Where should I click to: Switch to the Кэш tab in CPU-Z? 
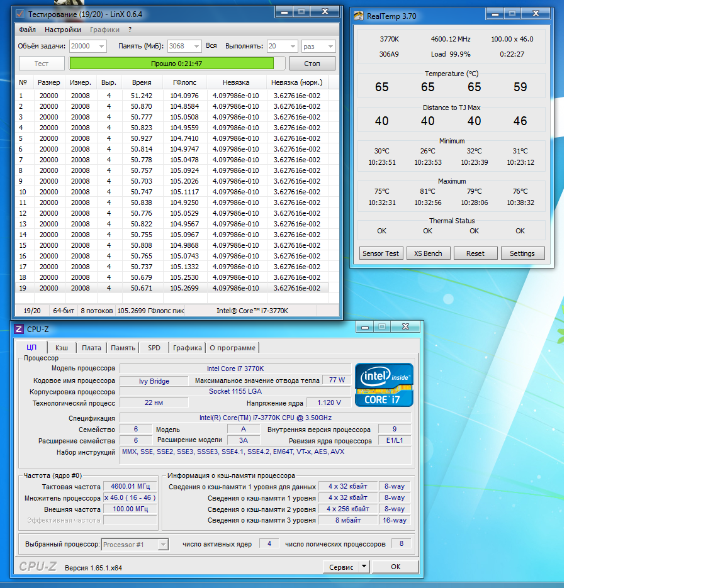click(62, 348)
